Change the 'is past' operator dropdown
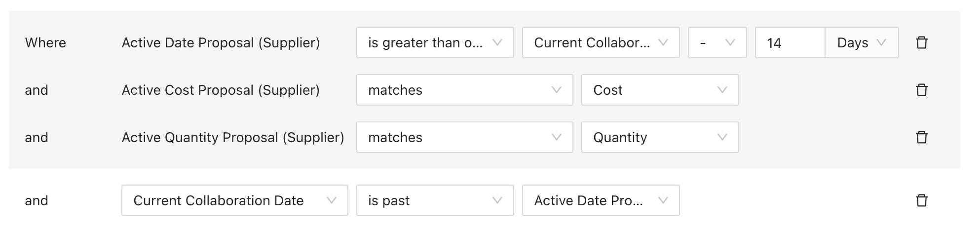The height and width of the screenshot is (227, 980). tap(435, 200)
